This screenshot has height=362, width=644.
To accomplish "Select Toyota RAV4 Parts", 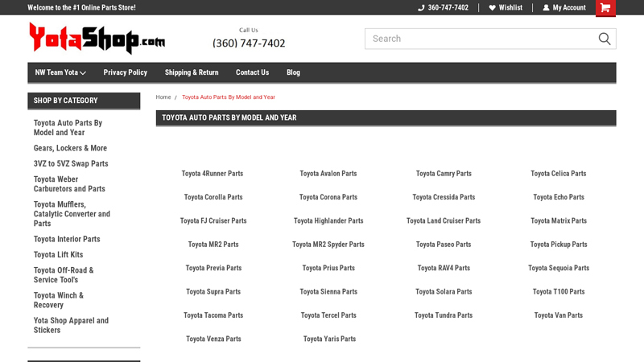I will (444, 268).
